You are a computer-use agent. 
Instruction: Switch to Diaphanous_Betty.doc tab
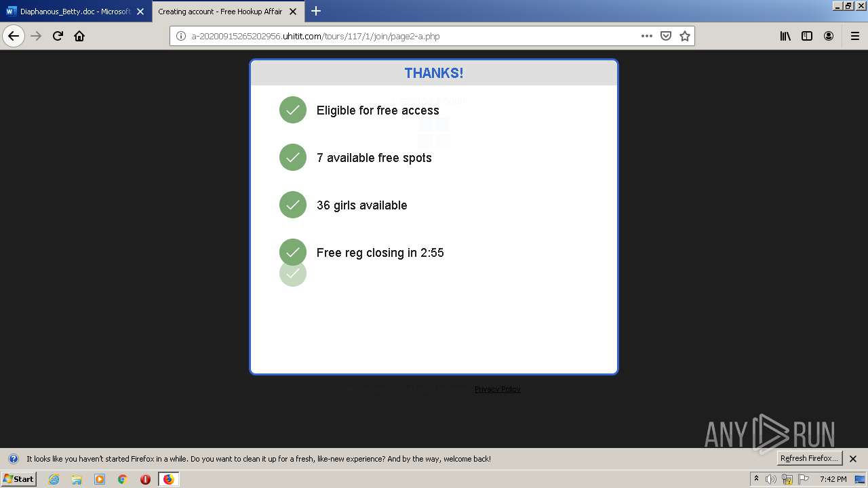click(x=76, y=12)
